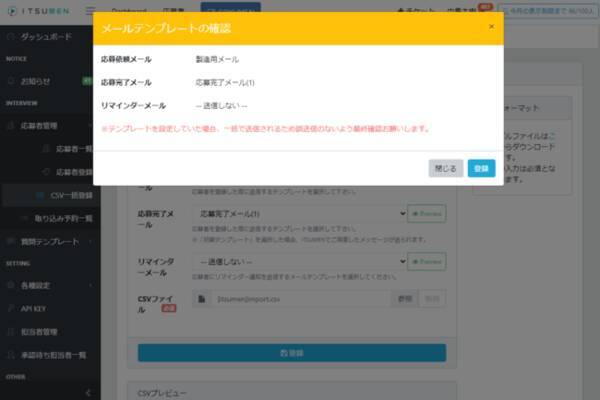This screenshot has width=600, height=400.
Task: Click the wide blue 登録 button on the page
Action: point(292,353)
